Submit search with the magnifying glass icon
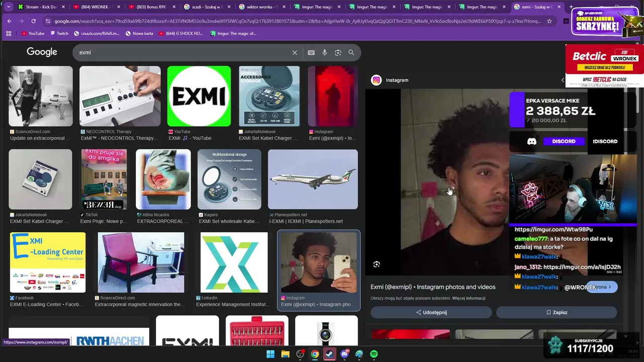The image size is (644, 362). 351,52
